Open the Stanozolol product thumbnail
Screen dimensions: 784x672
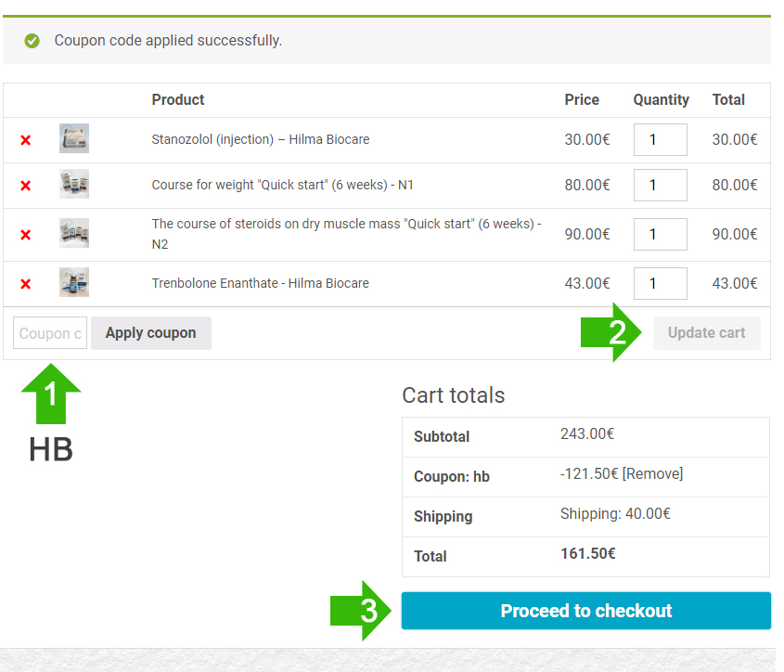pos(74,139)
